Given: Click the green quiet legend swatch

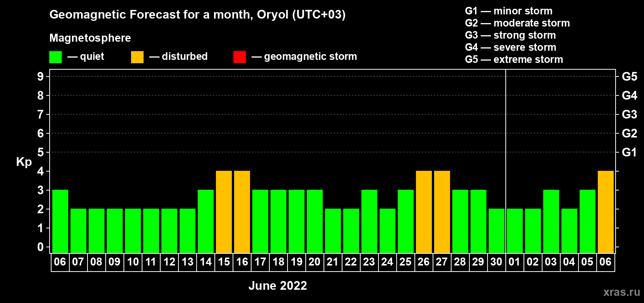Looking at the screenshot, I should [x=55, y=57].
